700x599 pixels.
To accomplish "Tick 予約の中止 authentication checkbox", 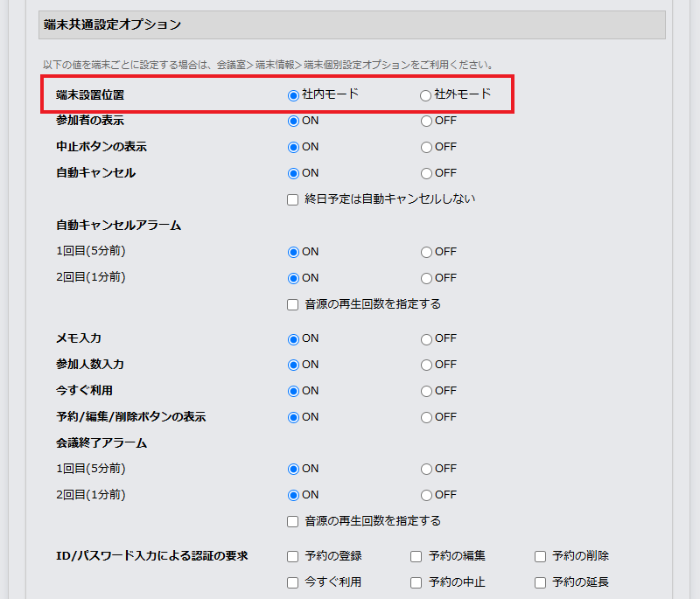I will pyautogui.click(x=416, y=582).
